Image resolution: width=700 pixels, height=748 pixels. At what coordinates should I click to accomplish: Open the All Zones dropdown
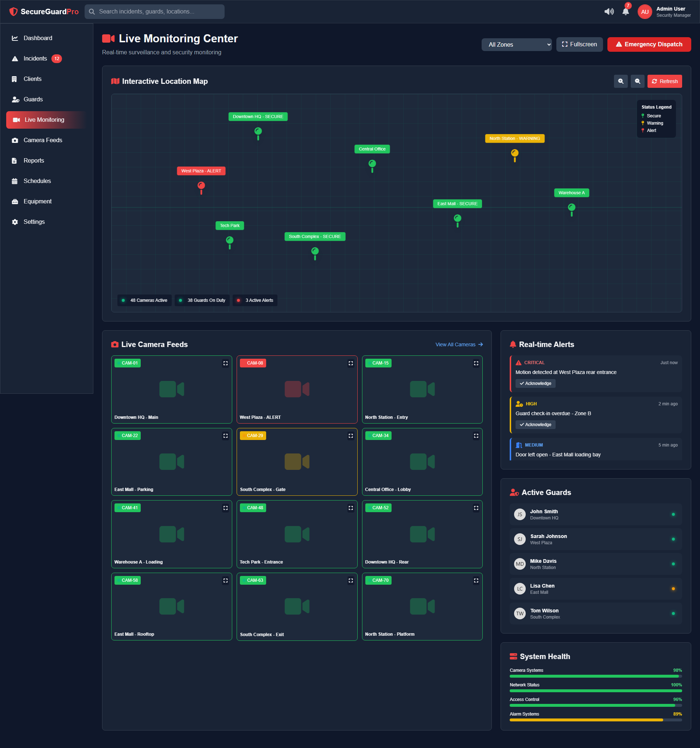[x=516, y=44]
